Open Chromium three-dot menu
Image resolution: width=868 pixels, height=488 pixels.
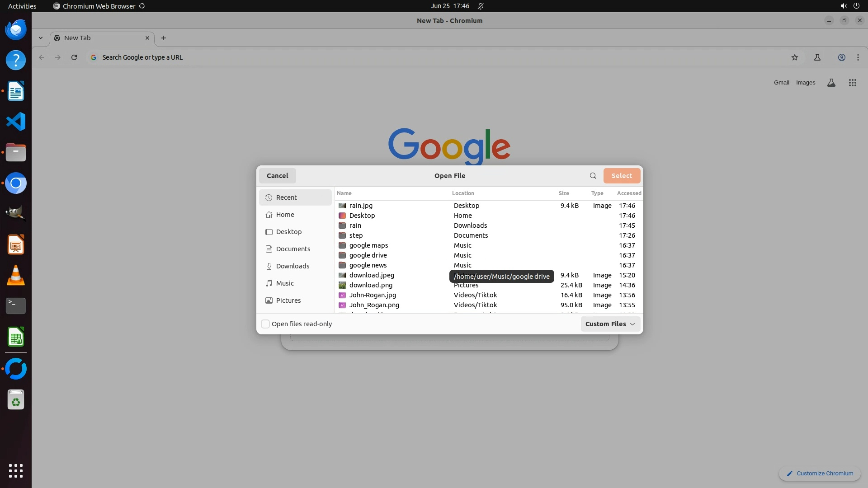click(x=858, y=57)
